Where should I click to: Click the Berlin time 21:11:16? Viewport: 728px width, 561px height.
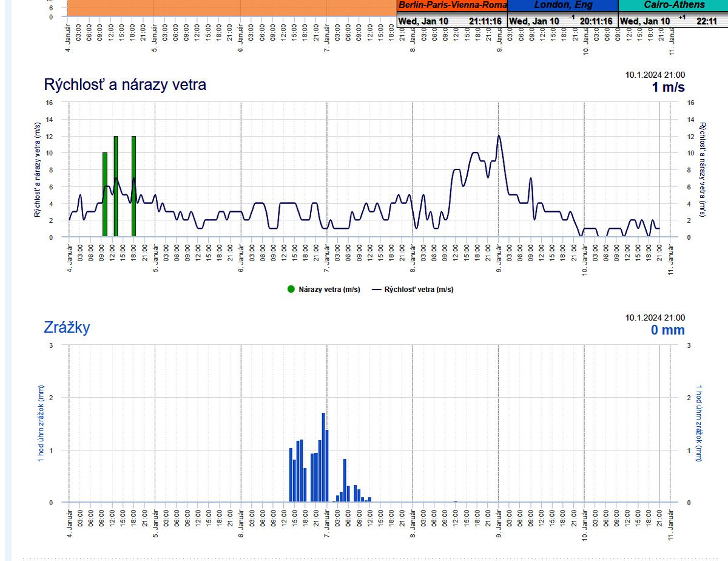485,21
